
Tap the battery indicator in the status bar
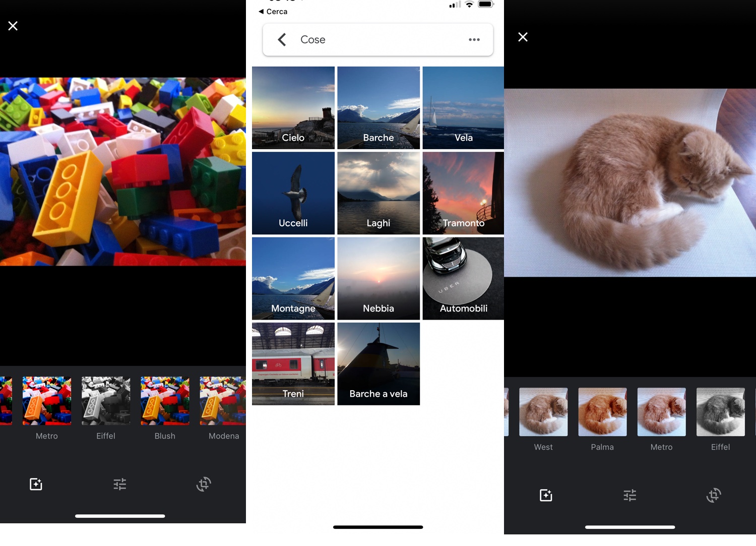coord(485,5)
